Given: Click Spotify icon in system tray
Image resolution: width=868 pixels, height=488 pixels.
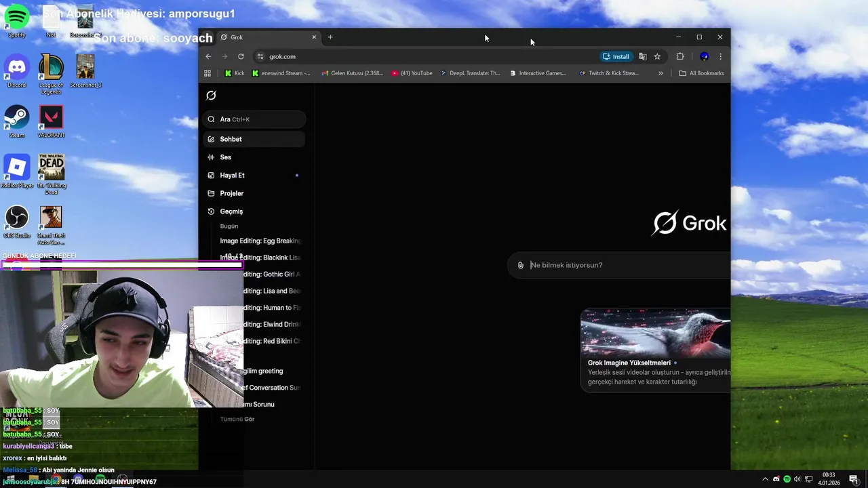Looking at the screenshot, I should pyautogui.click(x=787, y=479).
